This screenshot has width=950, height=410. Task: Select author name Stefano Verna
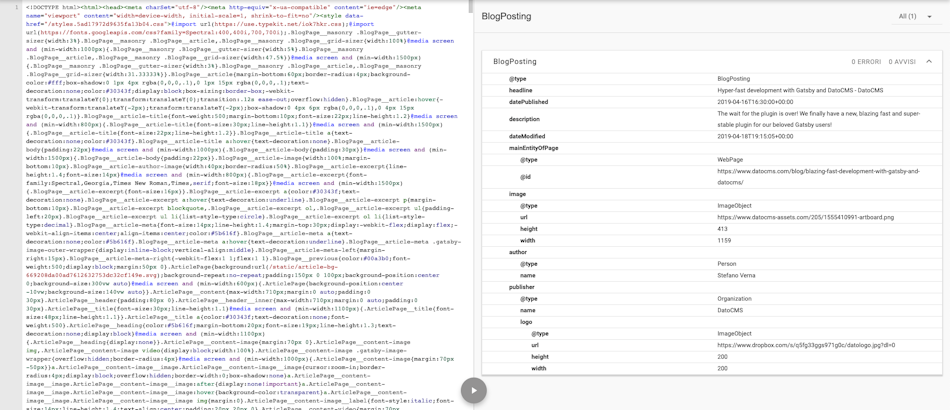click(737, 275)
